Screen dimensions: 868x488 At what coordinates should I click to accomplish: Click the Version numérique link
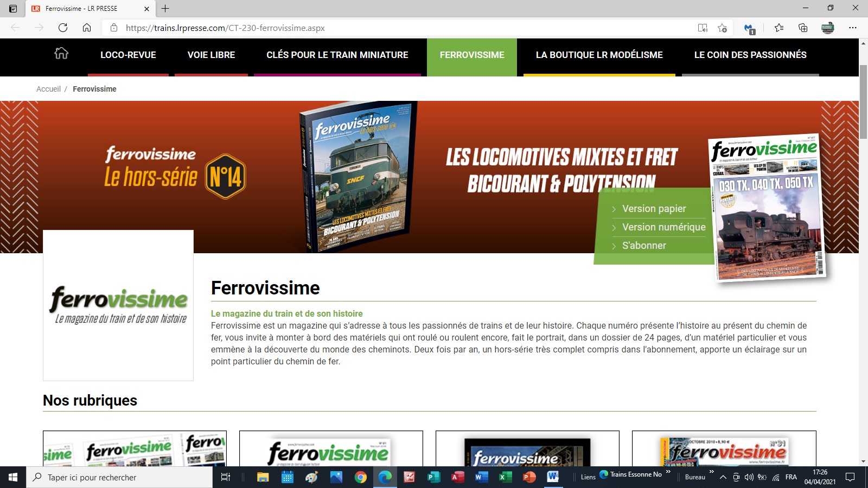point(663,227)
